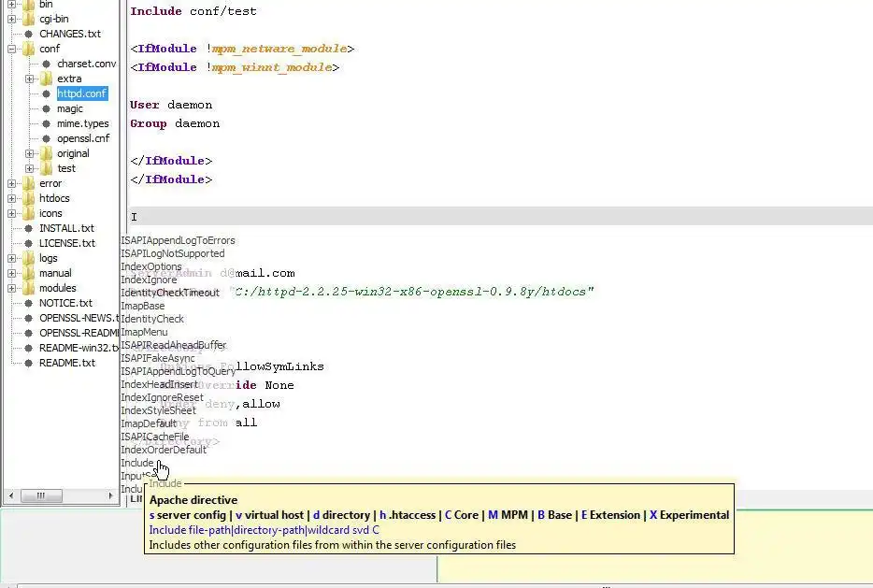873x588 pixels.
Task: Click scroll right arrow in file tree
Action: tap(110, 495)
